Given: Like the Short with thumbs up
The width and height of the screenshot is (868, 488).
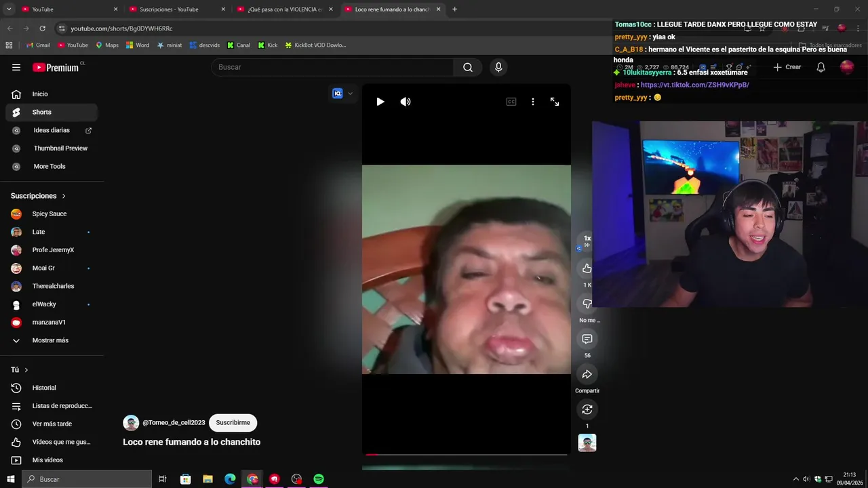Looking at the screenshot, I should click(587, 268).
